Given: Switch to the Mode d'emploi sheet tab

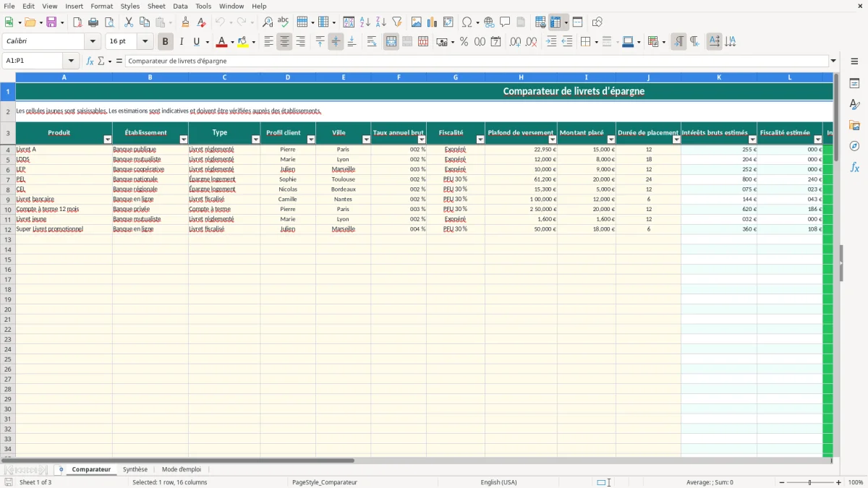Looking at the screenshot, I should click(182, 470).
